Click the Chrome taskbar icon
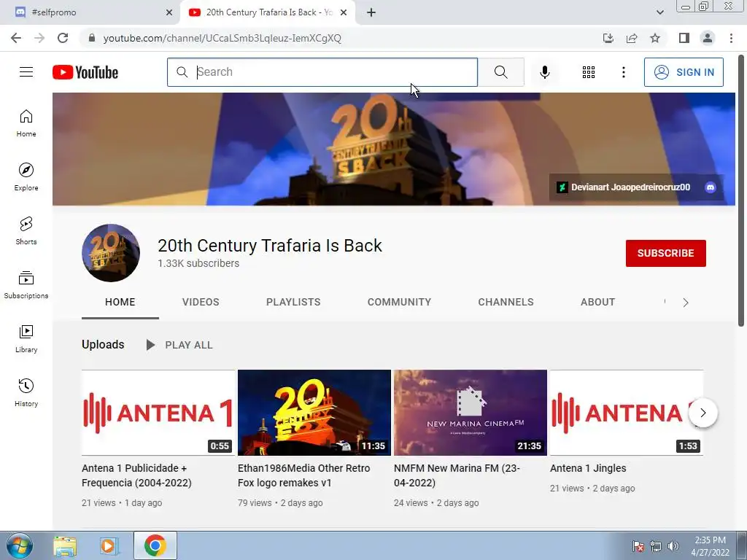Screen dimensions: 747x560 [155, 545]
